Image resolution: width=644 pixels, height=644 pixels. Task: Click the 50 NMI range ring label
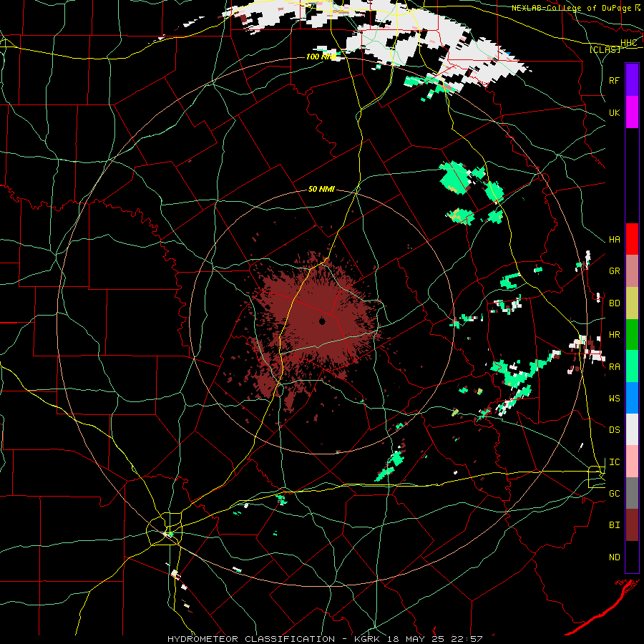321,189
